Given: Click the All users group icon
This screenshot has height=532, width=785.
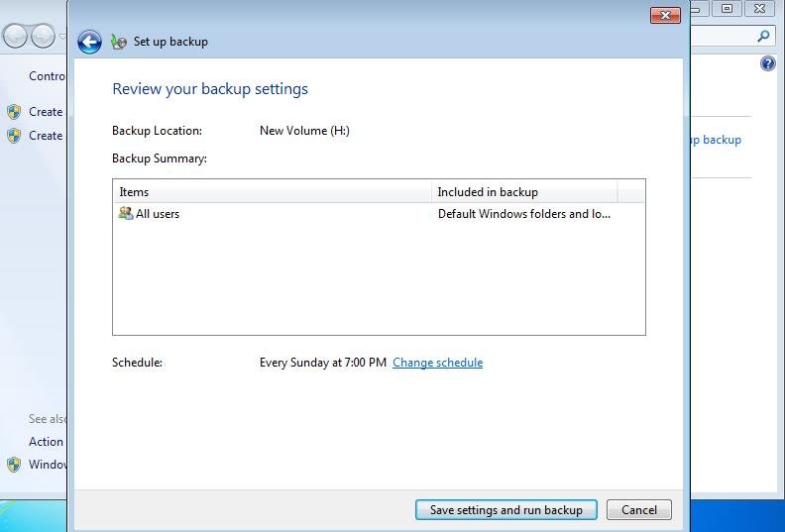Looking at the screenshot, I should pyautogui.click(x=126, y=213).
